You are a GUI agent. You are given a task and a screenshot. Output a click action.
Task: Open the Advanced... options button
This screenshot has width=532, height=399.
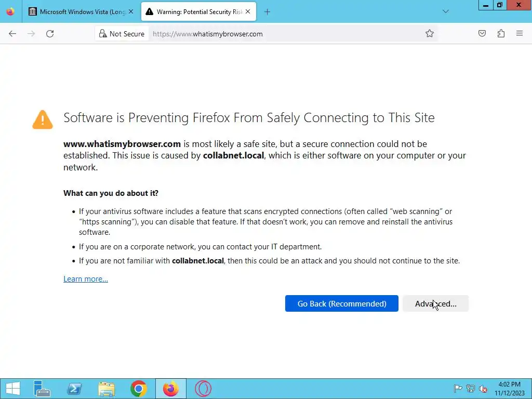(436, 303)
